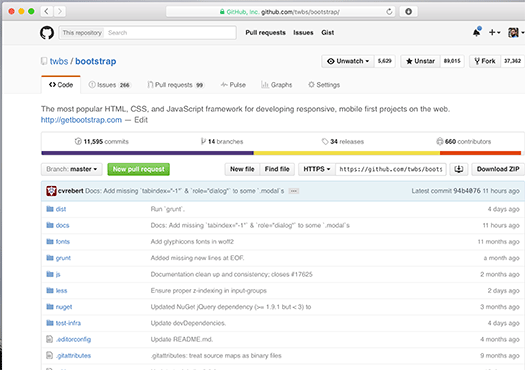The width and height of the screenshot is (525, 370).
Task: Open the notifications bell icon
Action: pos(477,32)
